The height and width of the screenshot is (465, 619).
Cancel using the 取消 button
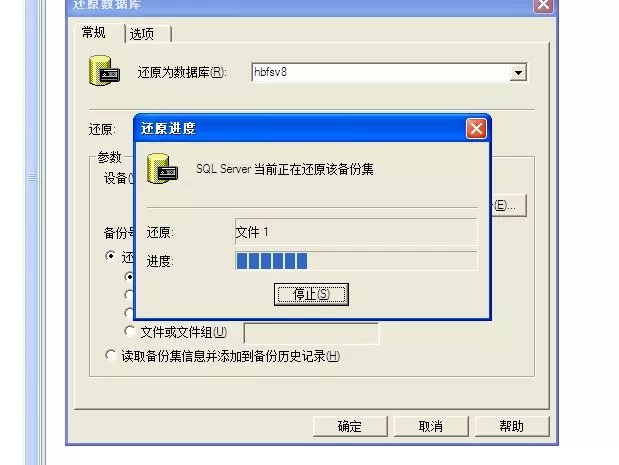pos(431,426)
